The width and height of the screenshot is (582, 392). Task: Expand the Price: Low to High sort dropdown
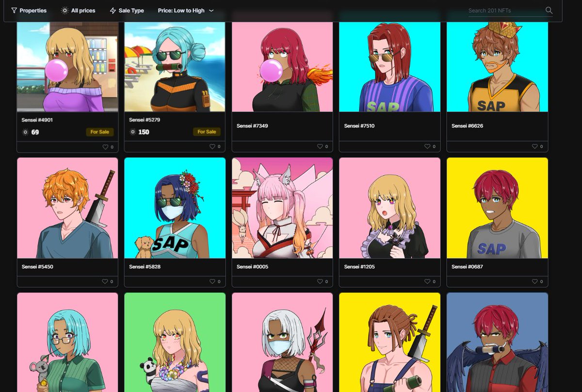pyautogui.click(x=186, y=11)
